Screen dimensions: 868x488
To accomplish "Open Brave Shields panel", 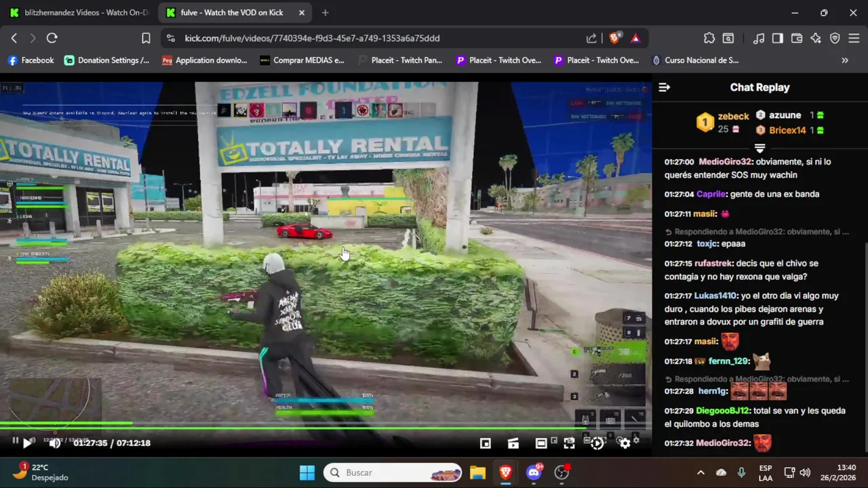I will (x=614, y=39).
